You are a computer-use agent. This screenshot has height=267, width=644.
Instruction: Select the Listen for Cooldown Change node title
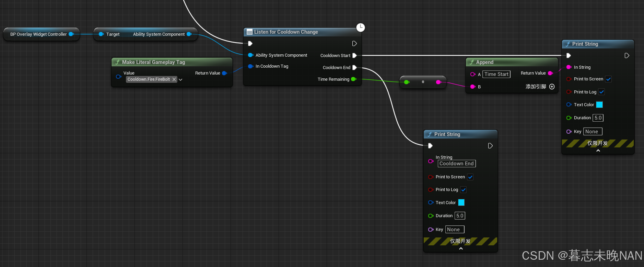click(286, 32)
